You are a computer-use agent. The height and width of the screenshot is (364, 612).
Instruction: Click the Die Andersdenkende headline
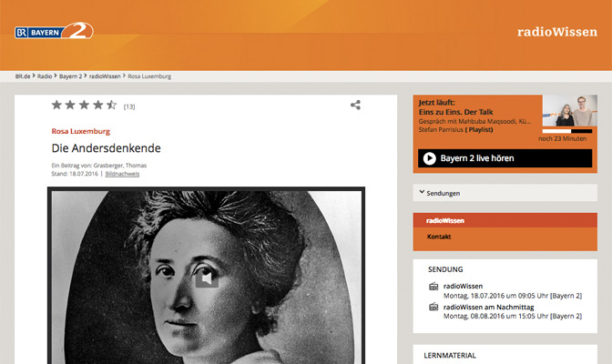click(x=107, y=147)
